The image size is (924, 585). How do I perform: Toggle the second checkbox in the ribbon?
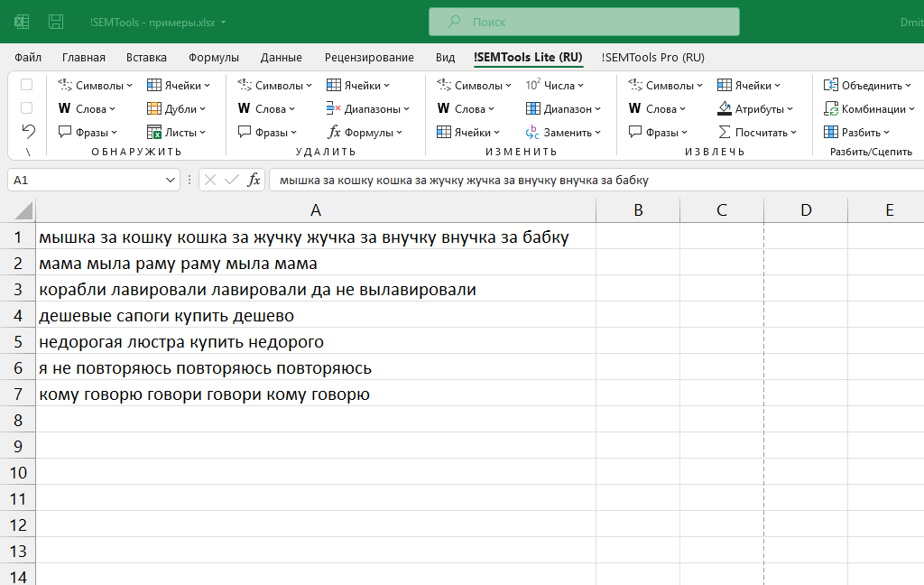pyautogui.click(x=26, y=108)
